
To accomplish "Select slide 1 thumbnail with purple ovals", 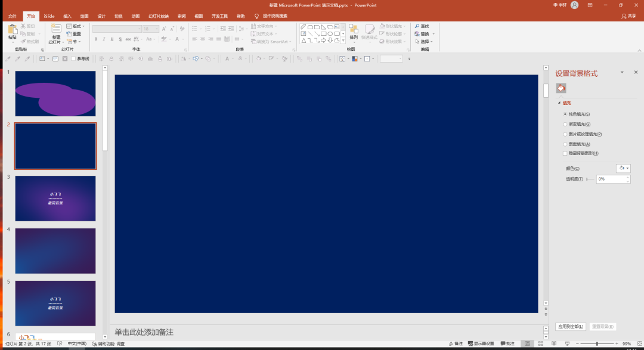I will click(x=55, y=94).
